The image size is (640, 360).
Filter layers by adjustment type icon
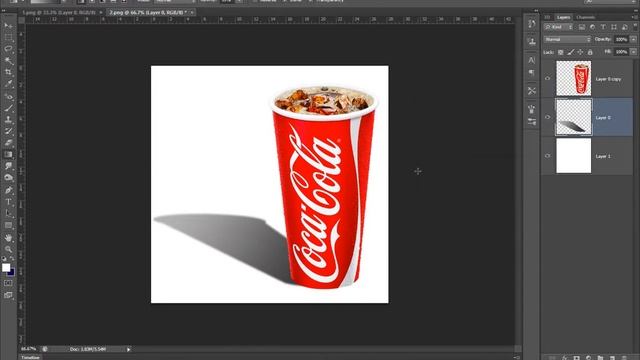click(592, 27)
